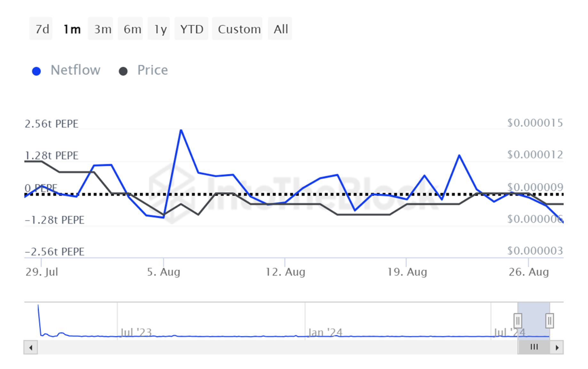Click the Netflow legend label
588x369 pixels.
click(75, 70)
